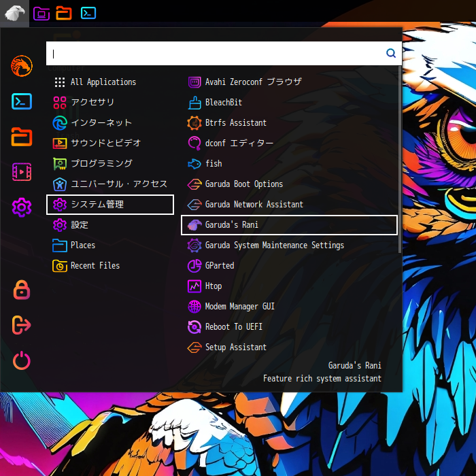Open the BleachBit application

(223, 102)
